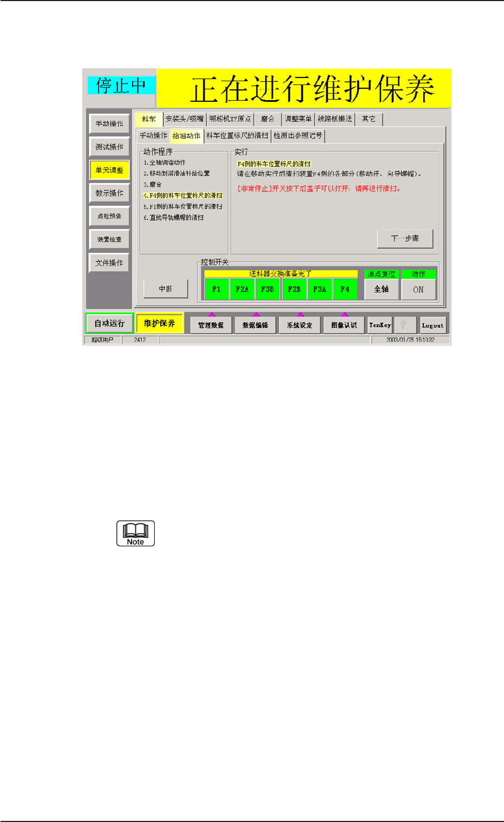The width and height of the screenshot is (504, 822).
Task: Click the 中断 button
Action: tap(166, 289)
